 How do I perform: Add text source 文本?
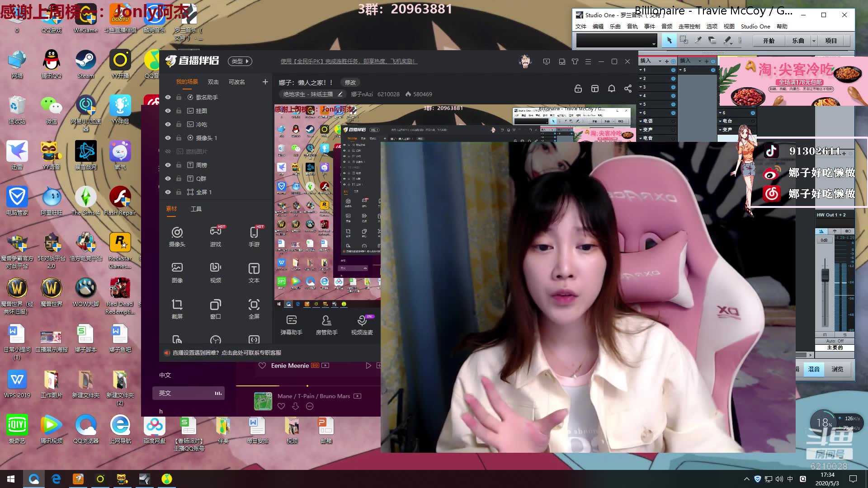pos(254,272)
